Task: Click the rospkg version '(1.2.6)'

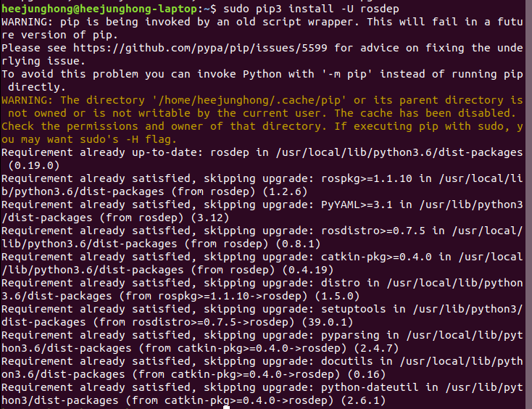Action: tap(285, 191)
